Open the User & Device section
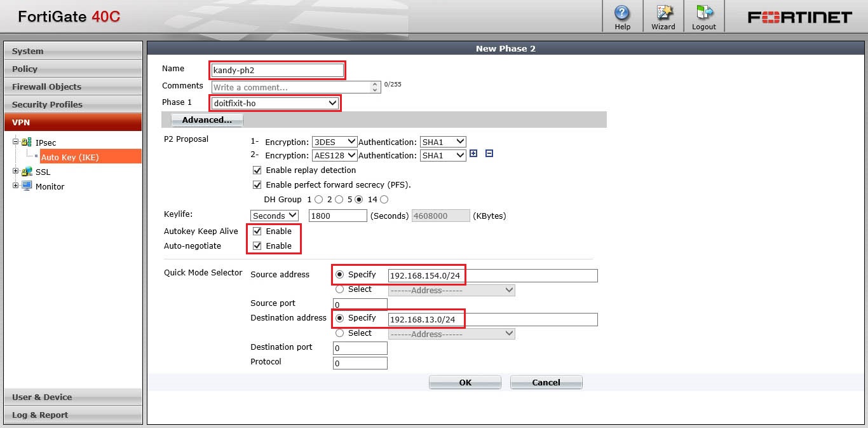 coord(73,397)
